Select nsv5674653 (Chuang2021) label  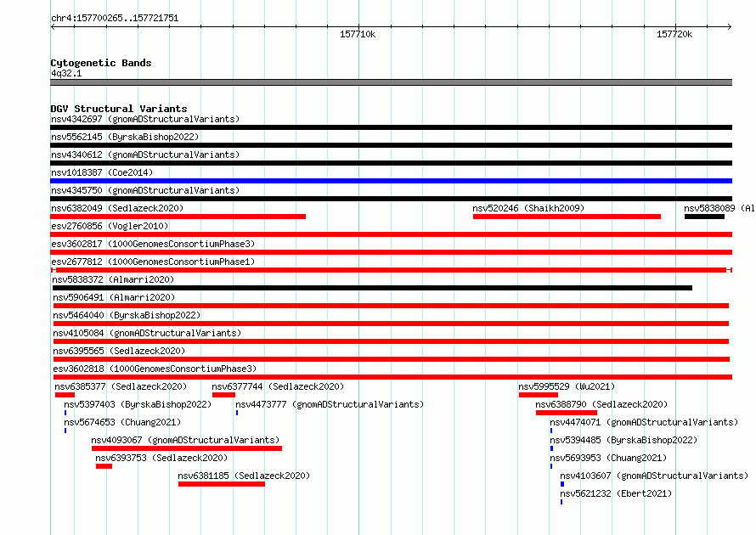[122, 422]
